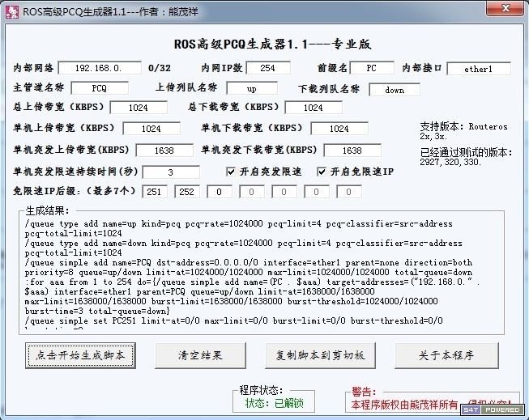Click the 主管道名称 field containing PCQ

tap(99, 87)
